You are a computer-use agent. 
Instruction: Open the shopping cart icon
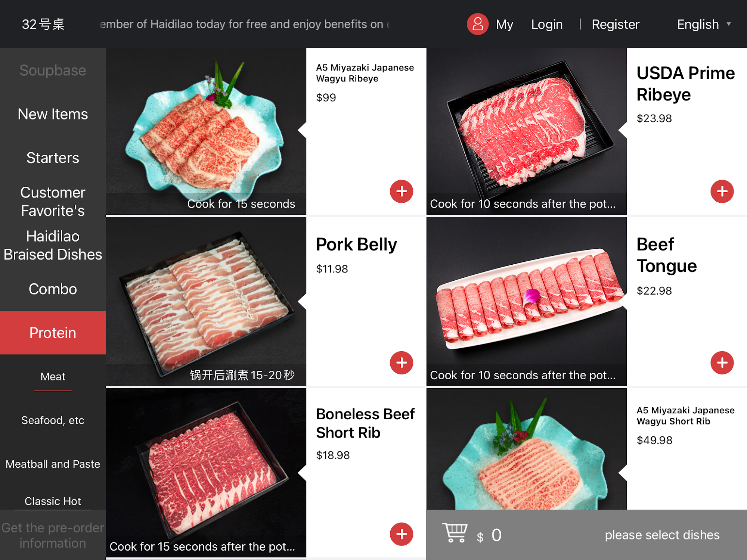(x=455, y=533)
